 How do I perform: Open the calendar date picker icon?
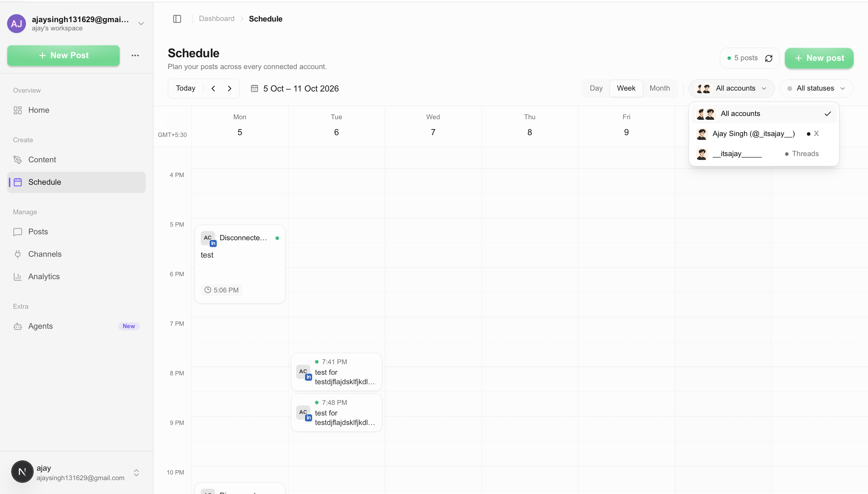tap(254, 89)
